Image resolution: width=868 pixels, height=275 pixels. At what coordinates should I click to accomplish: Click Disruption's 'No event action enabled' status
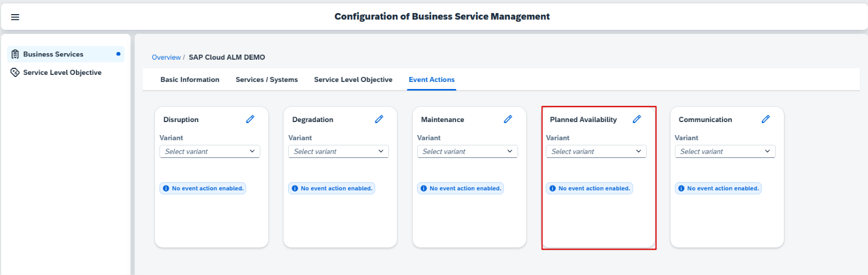(203, 188)
